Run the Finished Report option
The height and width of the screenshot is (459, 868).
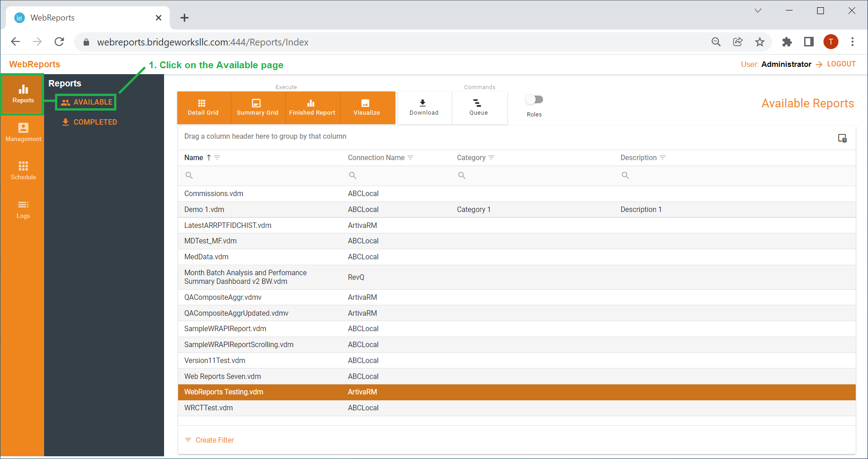pos(312,107)
